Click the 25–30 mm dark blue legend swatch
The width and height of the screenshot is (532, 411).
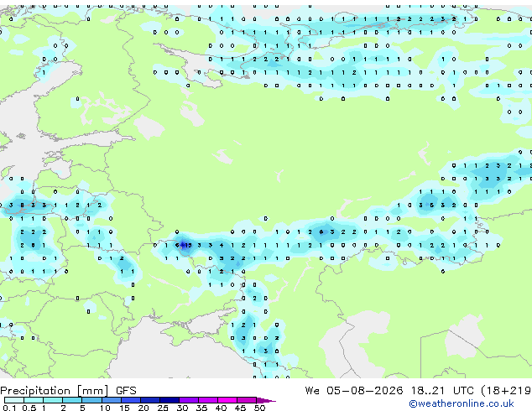pos(170,400)
